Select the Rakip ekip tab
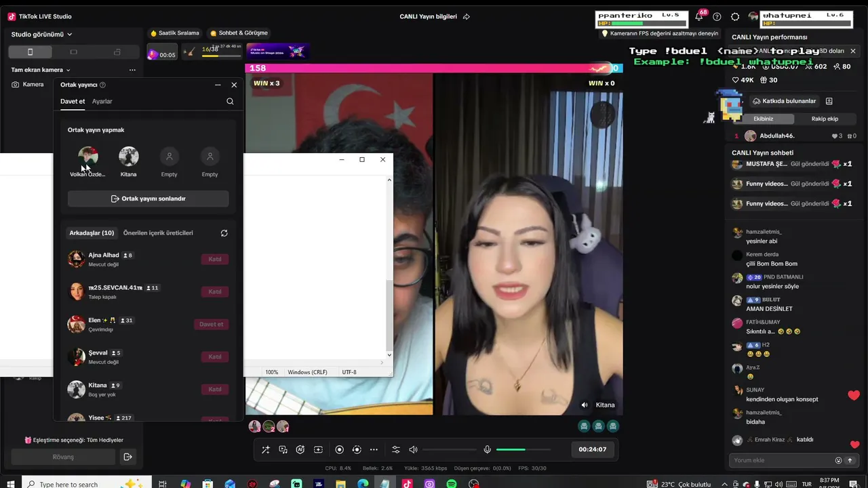Screen dimensions: 868x488 [x=825, y=119]
